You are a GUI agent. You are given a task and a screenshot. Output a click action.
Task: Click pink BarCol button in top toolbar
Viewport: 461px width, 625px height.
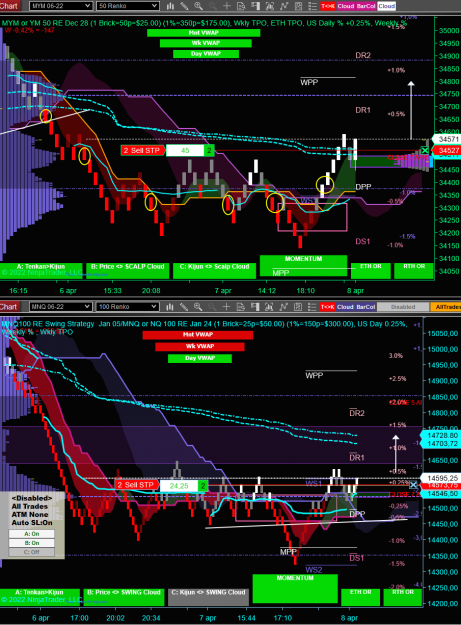pyautogui.click(x=366, y=6)
